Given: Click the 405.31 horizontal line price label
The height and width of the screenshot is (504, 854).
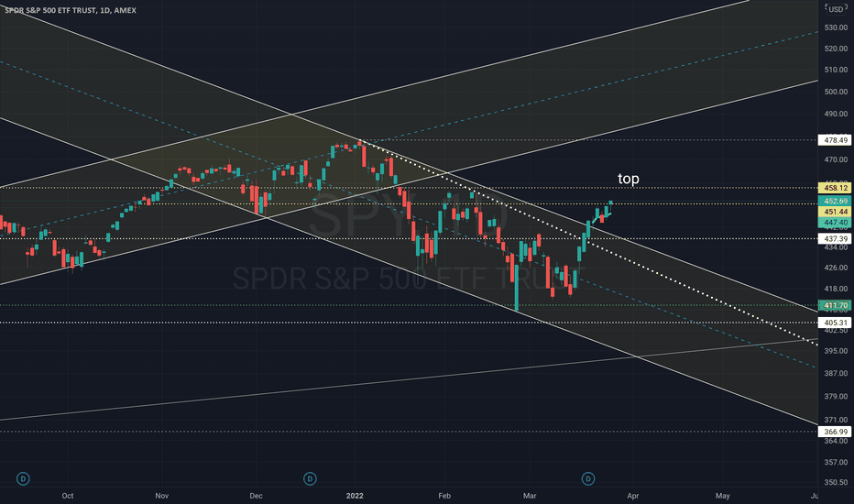Looking at the screenshot, I should click(836, 323).
